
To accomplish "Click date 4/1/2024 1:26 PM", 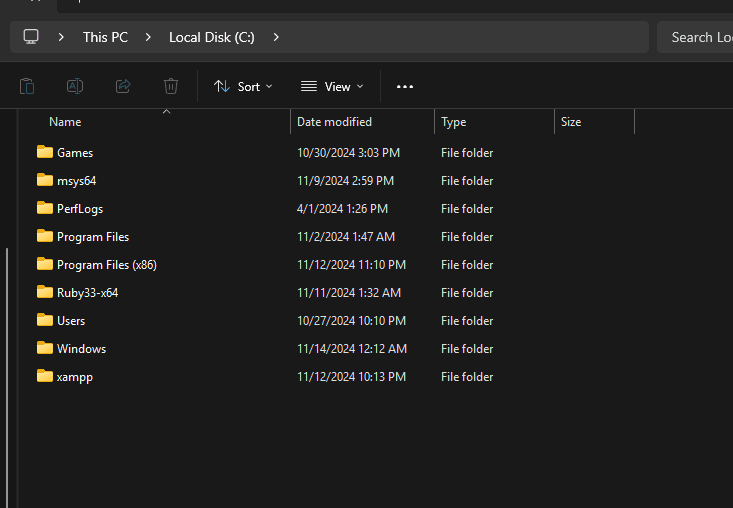I will click(342, 209).
